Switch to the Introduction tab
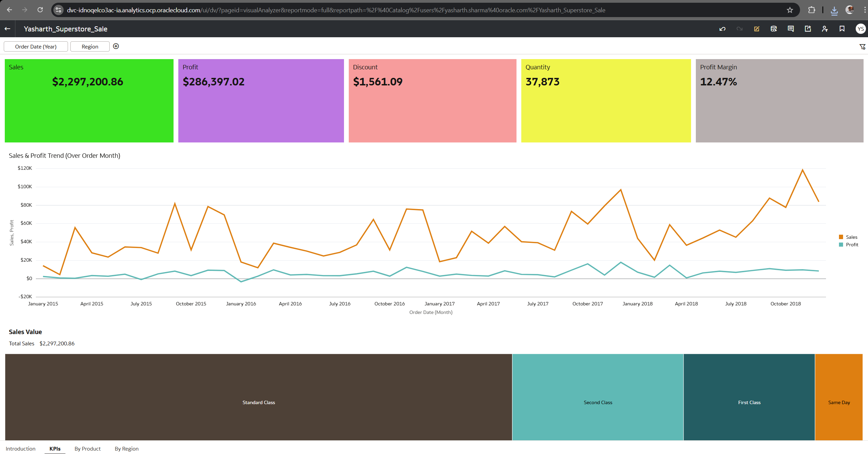Screen dimensions: 868x454 pos(20,449)
